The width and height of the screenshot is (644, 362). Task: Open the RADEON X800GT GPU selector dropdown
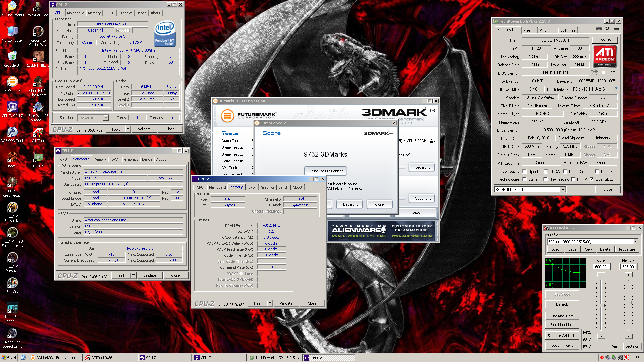click(563, 190)
